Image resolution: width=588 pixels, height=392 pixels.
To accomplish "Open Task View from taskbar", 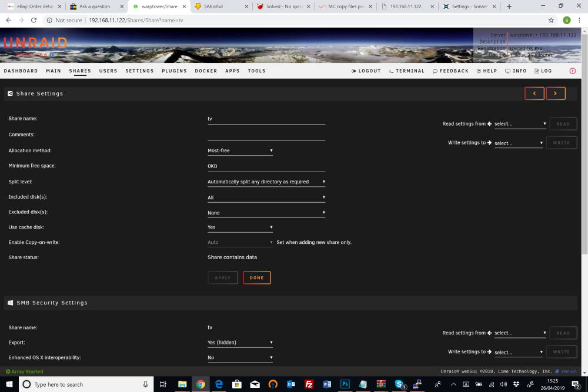I will (x=163, y=384).
